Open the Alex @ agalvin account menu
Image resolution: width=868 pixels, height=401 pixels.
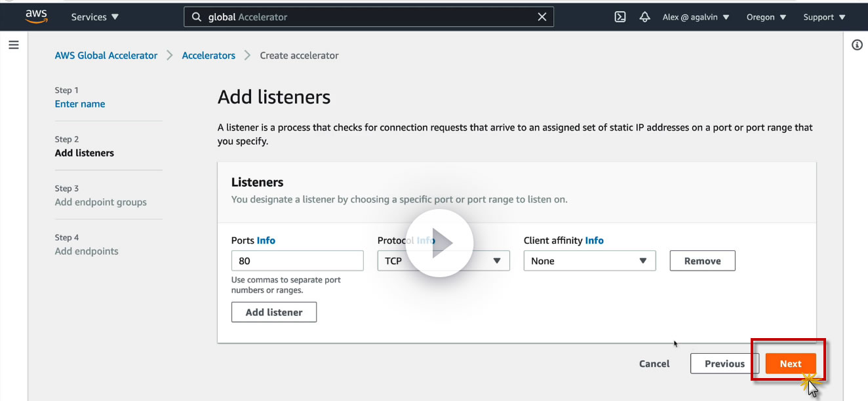click(x=696, y=17)
